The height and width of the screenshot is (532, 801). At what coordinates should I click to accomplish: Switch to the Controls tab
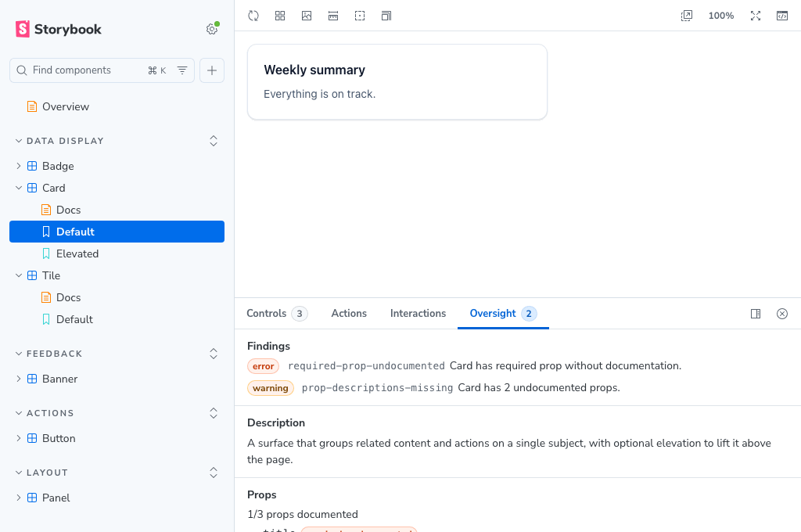click(x=277, y=313)
